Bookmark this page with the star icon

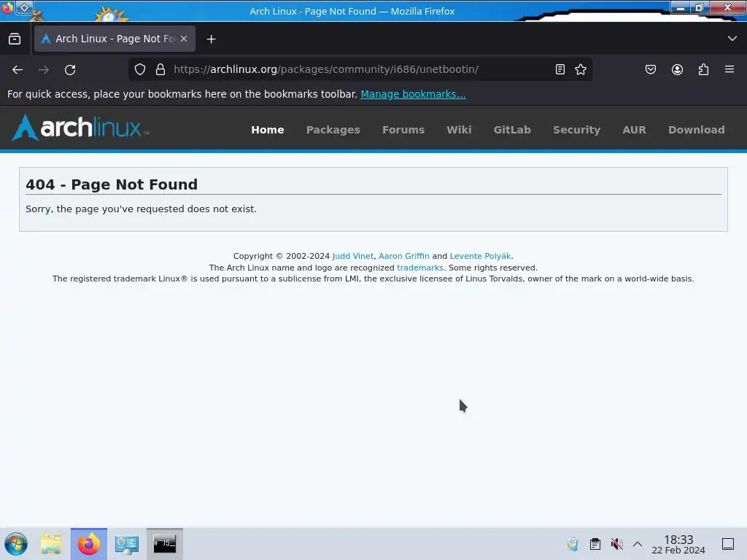point(580,69)
